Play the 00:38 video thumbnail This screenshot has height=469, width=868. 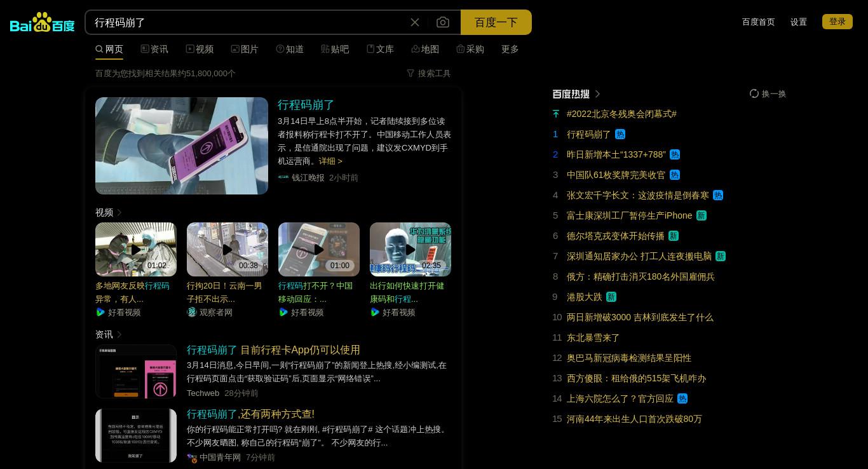(227, 249)
